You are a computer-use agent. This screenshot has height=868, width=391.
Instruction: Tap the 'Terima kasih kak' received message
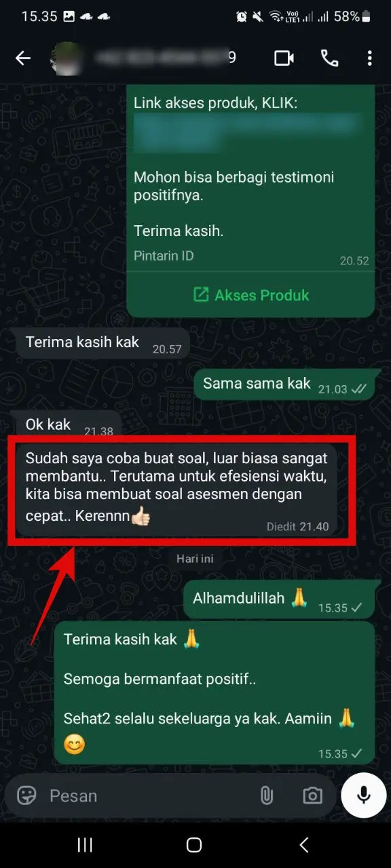point(103,344)
